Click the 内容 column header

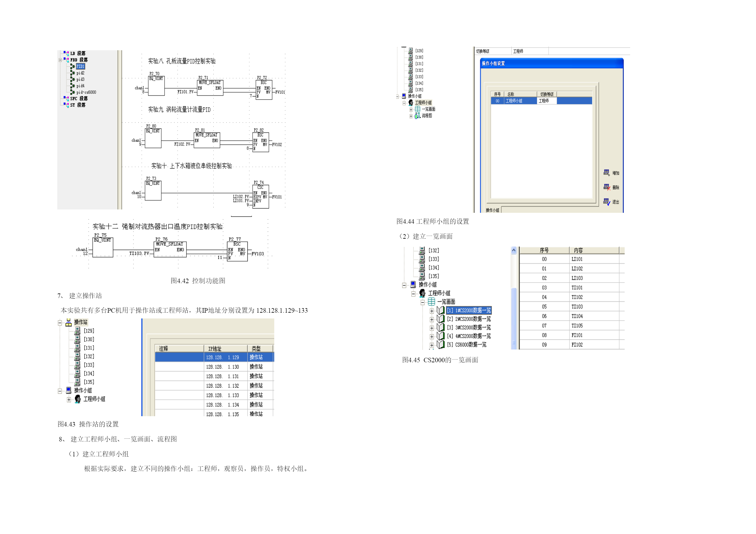(594, 250)
